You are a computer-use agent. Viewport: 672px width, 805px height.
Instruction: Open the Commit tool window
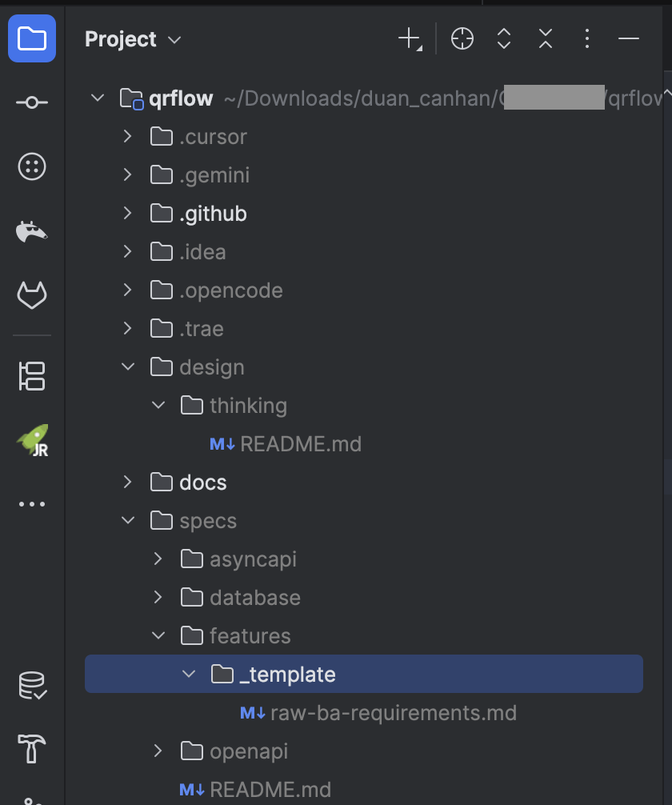click(32, 102)
